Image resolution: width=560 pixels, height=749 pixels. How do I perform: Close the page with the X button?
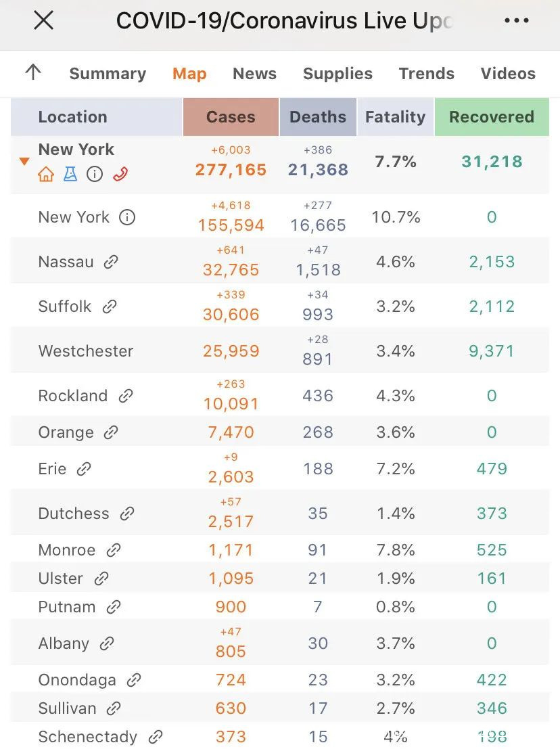[44, 21]
